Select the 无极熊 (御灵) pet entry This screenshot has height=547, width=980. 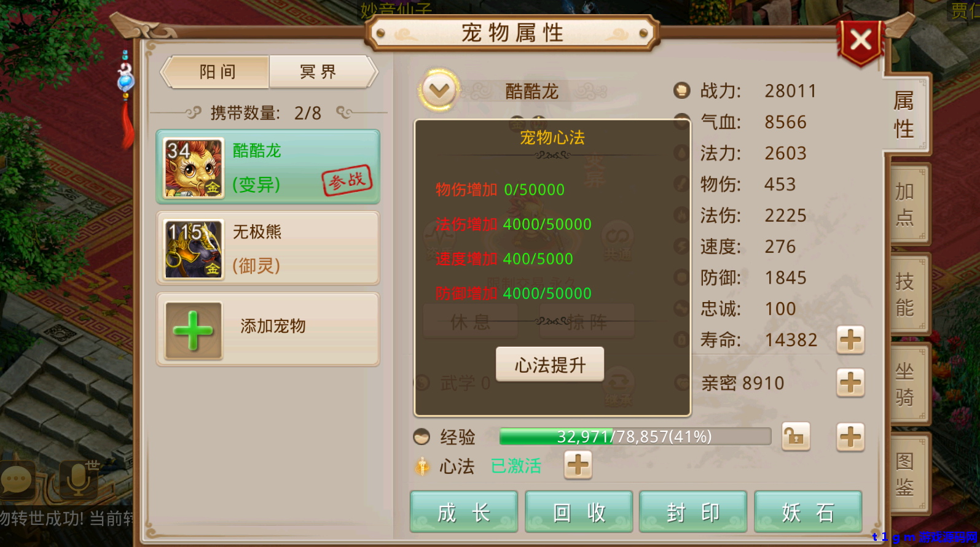(x=268, y=248)
